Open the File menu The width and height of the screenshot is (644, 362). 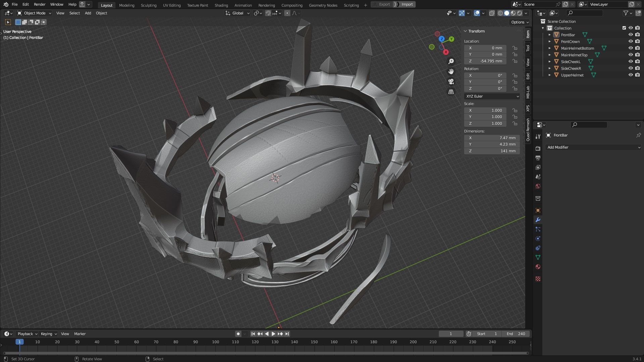(x=14, y=4)
